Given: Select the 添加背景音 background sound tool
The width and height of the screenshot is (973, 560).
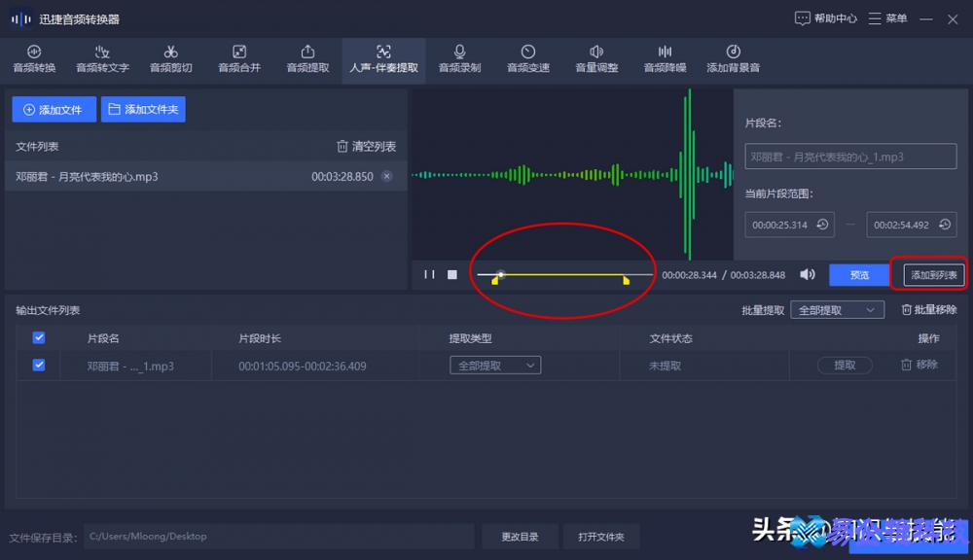Looking at the screenshot, I should (x=733, y=58).
